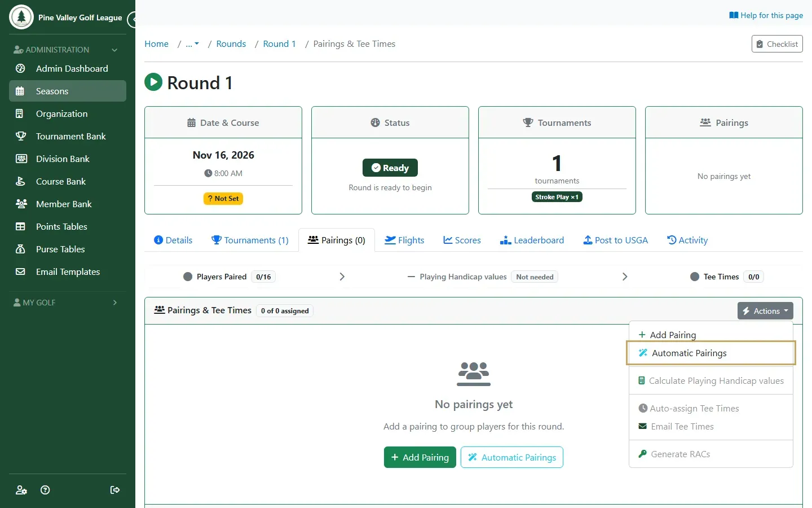Switch to the Scores tab
Viewport: 812px width, 508px height.
[x=462, y=240]
